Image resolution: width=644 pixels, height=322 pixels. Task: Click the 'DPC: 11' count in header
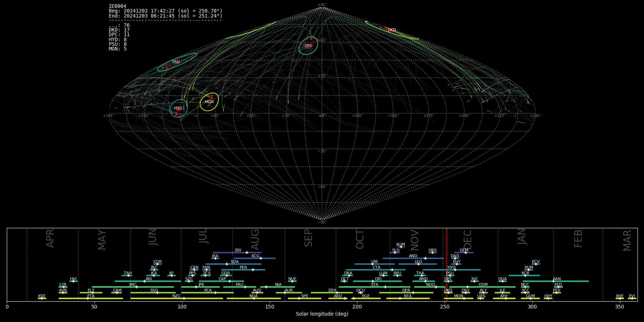click(119, 35)
